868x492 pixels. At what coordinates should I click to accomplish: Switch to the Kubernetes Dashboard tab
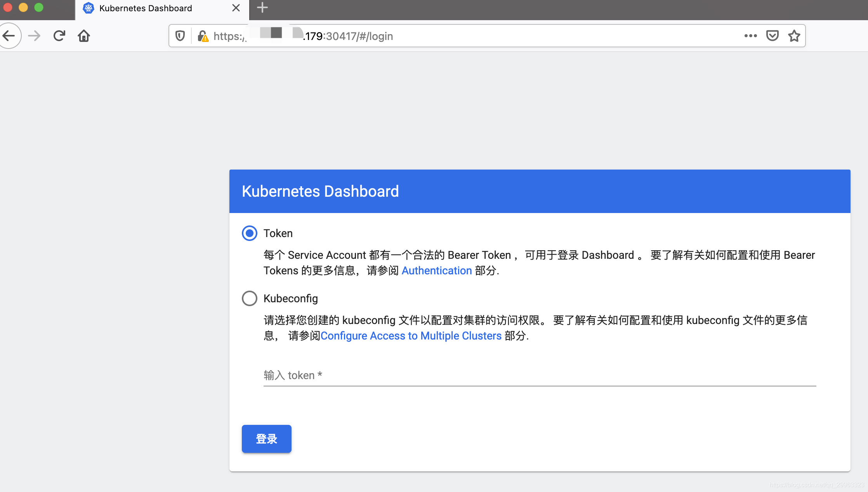tap(146, 8)
